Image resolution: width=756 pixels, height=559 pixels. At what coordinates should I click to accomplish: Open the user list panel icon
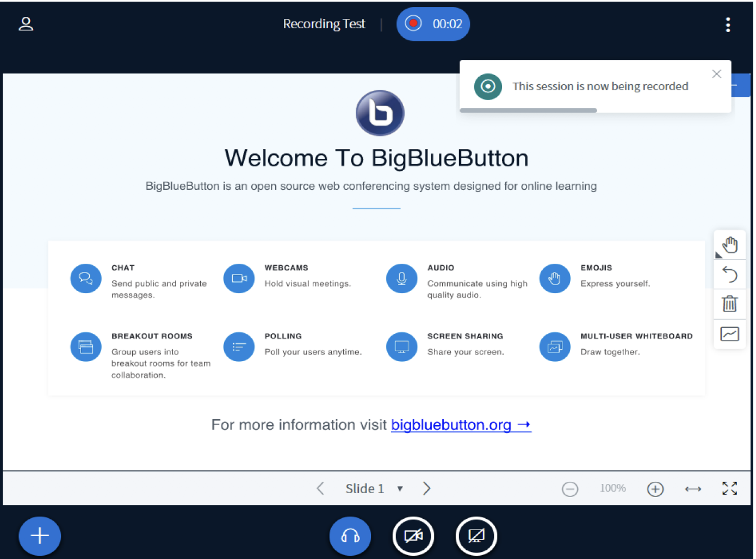[x=26, y=24]
